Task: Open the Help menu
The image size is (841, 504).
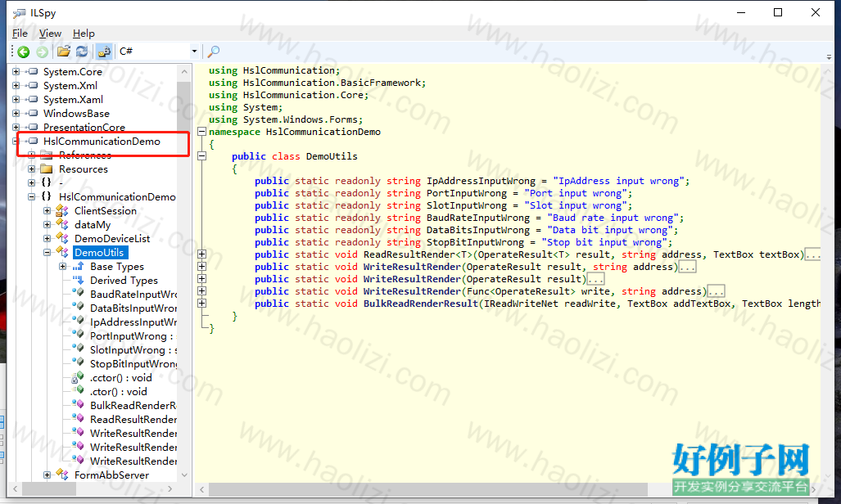Action: click(x=84, y=34)
